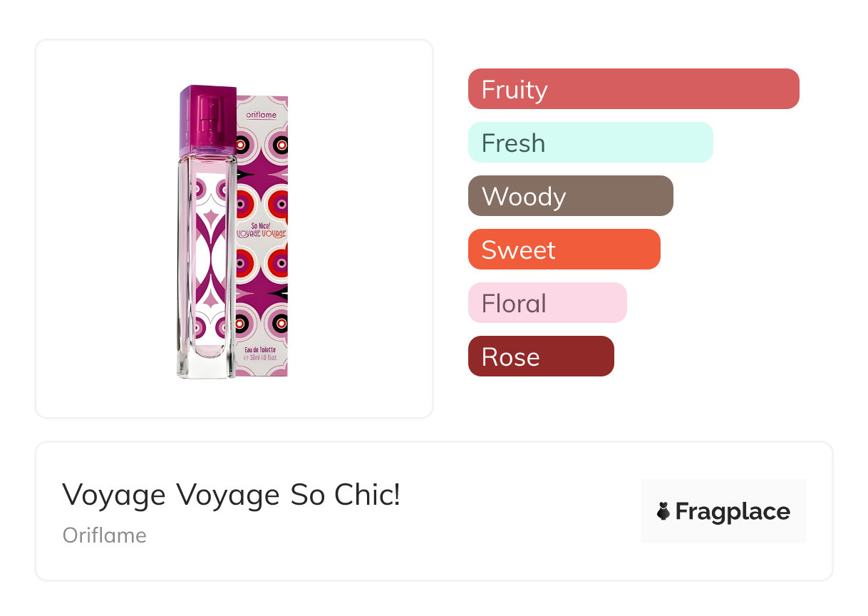868x616 pixels.
Task: Select the Fresh accord bar
Action: (590, 143)
